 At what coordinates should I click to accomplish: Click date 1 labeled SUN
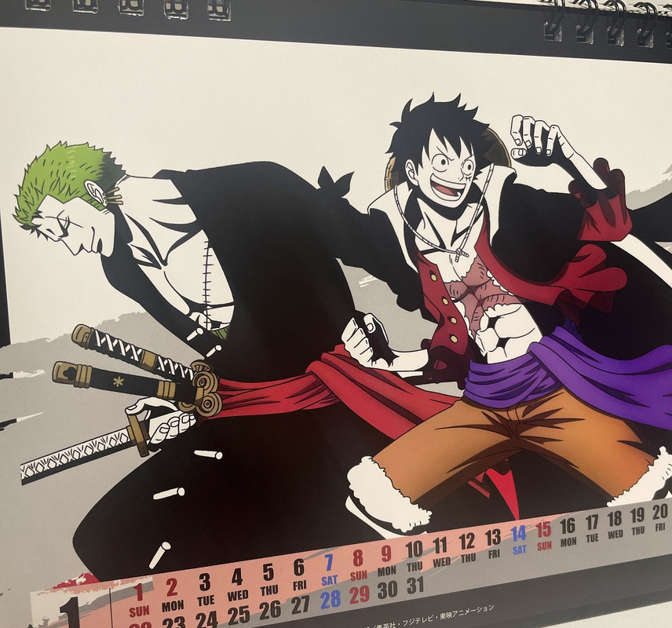pyautogui.click(x=139, y=593)
